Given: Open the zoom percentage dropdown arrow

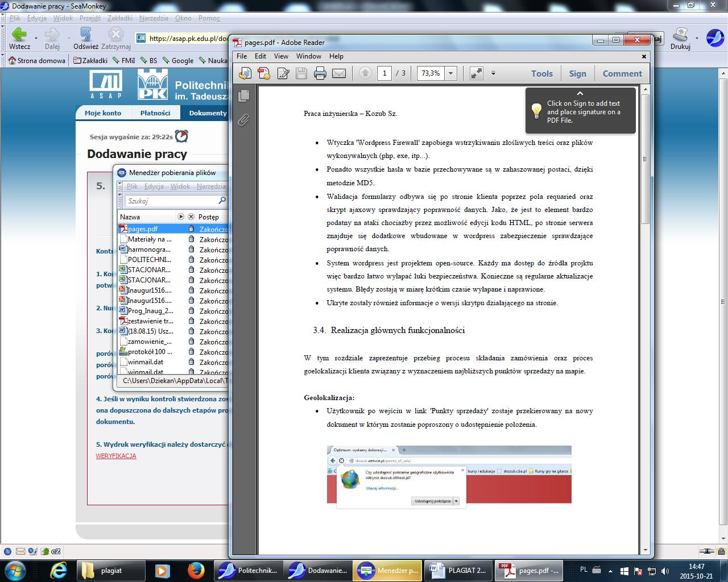Looking at the screenshot, I should click(451, 73).
